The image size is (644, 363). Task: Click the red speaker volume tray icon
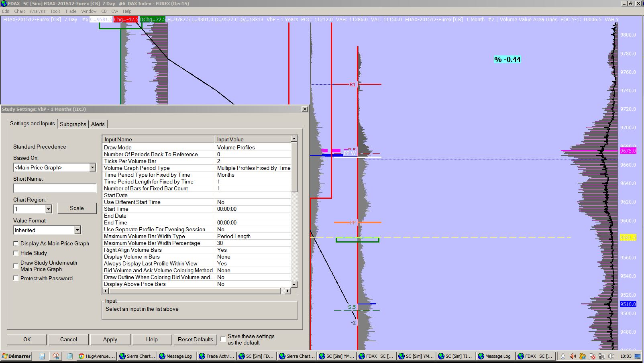573,356
